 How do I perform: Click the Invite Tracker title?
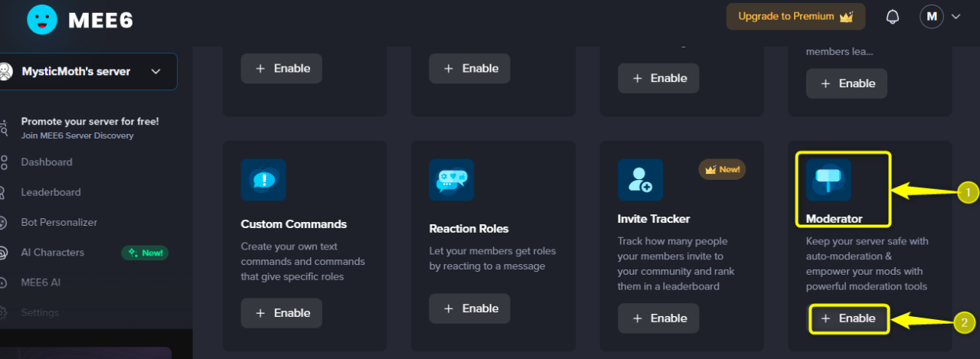coord(654,219)
